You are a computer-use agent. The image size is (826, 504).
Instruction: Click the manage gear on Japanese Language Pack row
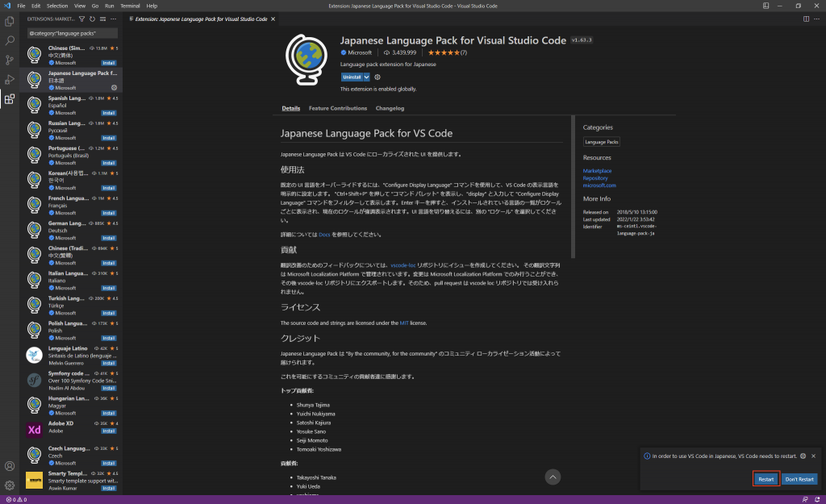pyautogui.click(x=114, y=87)
